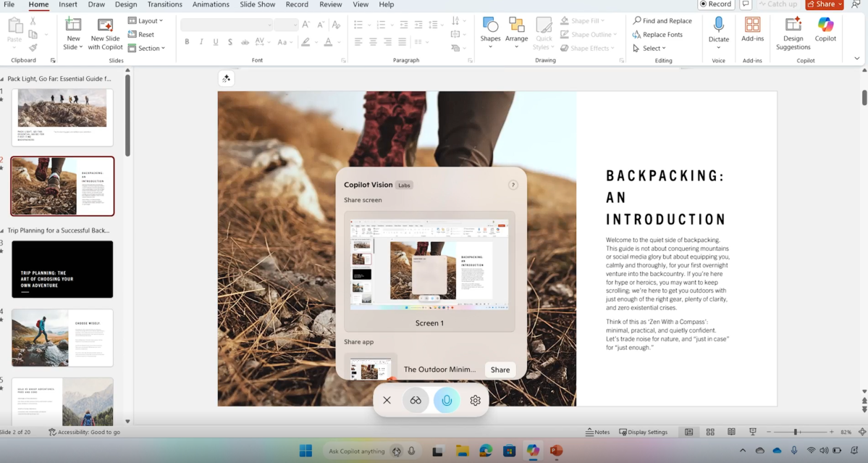Click Find and Replace
This screenshot has height=463, width=868.
[662, 21]
